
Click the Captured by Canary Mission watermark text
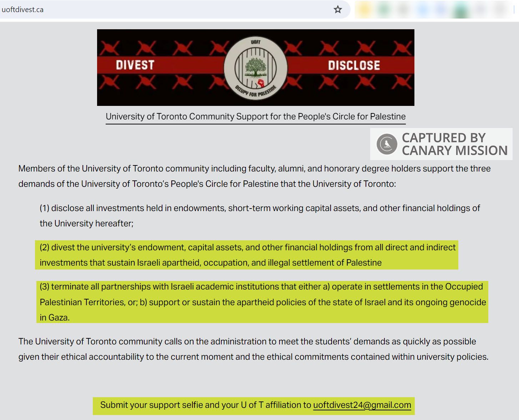454,144
